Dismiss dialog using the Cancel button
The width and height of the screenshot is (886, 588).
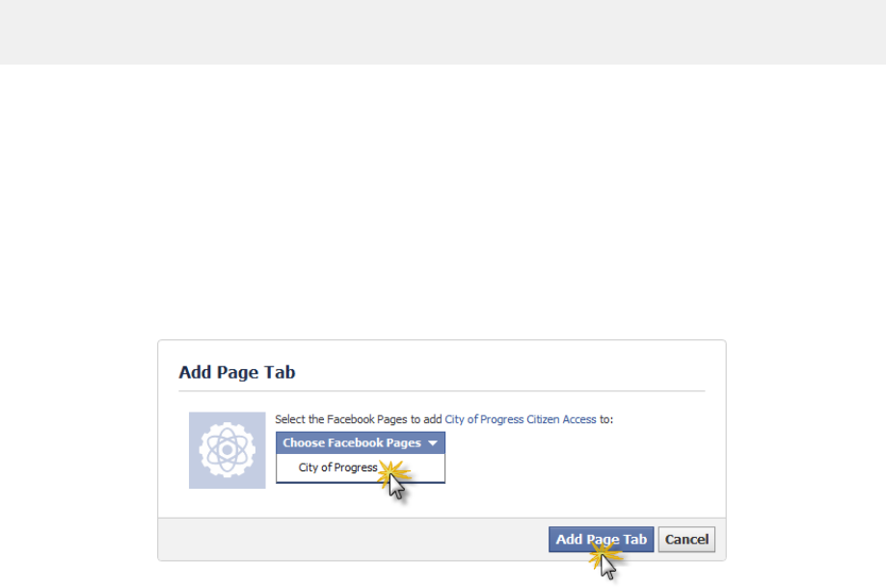pyautogui.click(x=686, y=540)
